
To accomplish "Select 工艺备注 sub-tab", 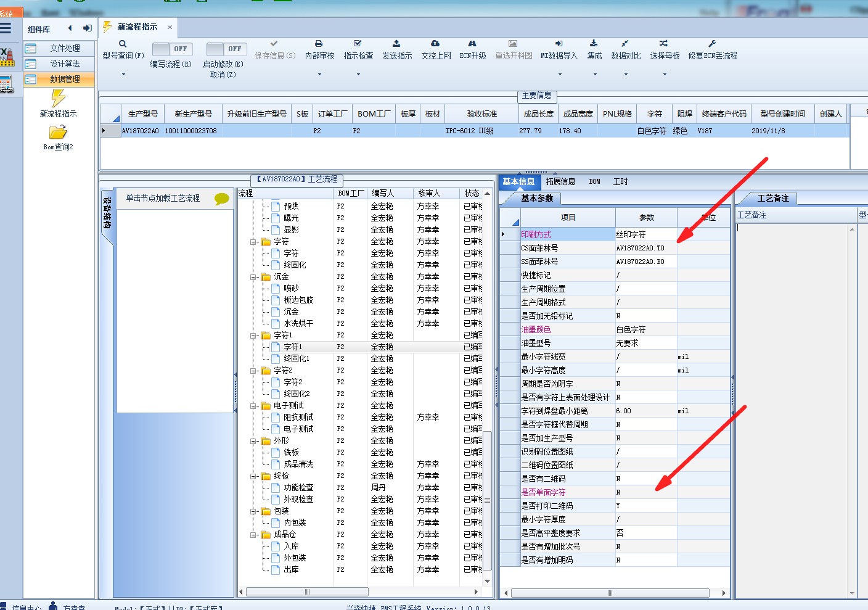I will (773, 198).
